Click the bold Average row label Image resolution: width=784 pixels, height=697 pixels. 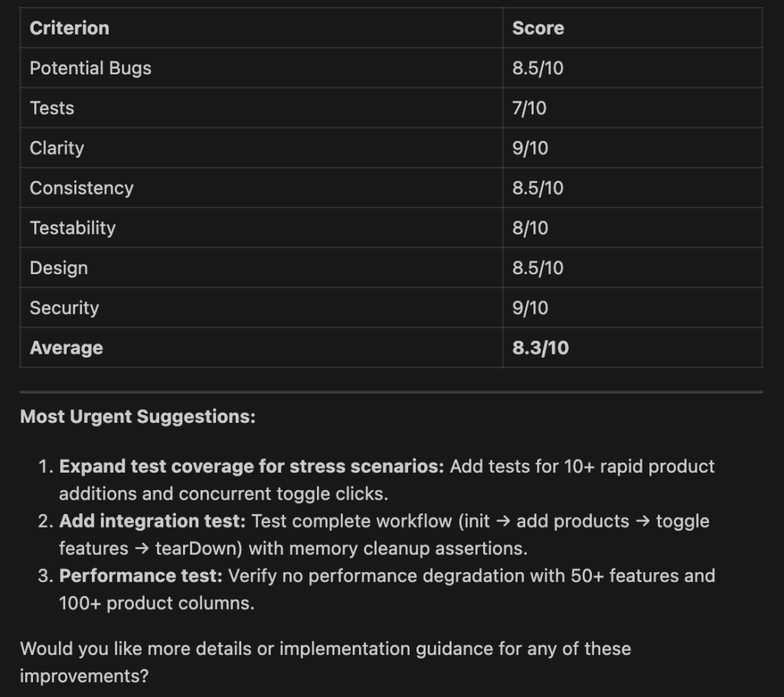click(x=66, y=348)
